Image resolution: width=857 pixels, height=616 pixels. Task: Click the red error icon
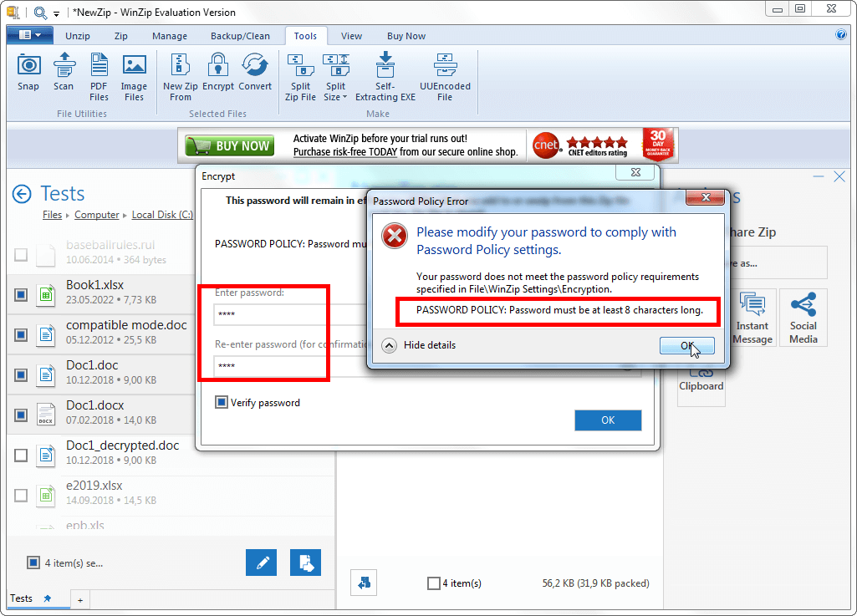click(x=395, y=237)
